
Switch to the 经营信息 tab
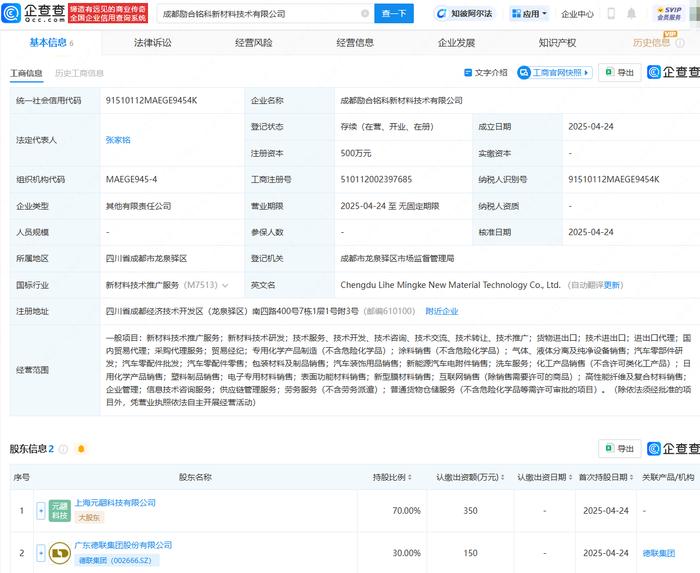pos(355,43)
